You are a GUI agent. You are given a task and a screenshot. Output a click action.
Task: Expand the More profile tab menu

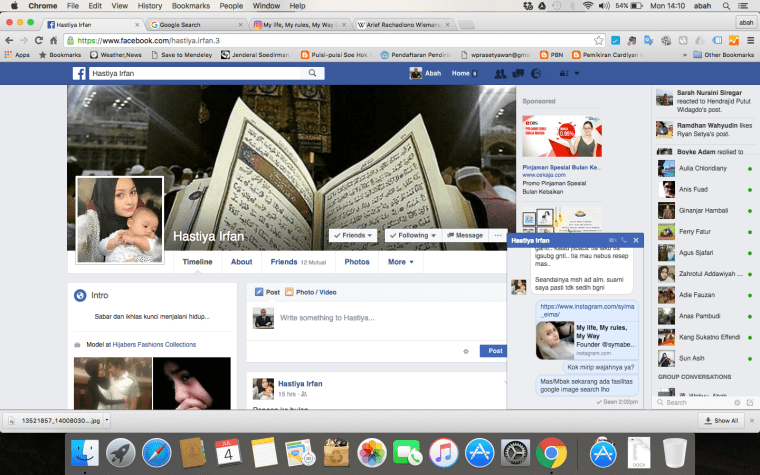[x=400, y=262]
